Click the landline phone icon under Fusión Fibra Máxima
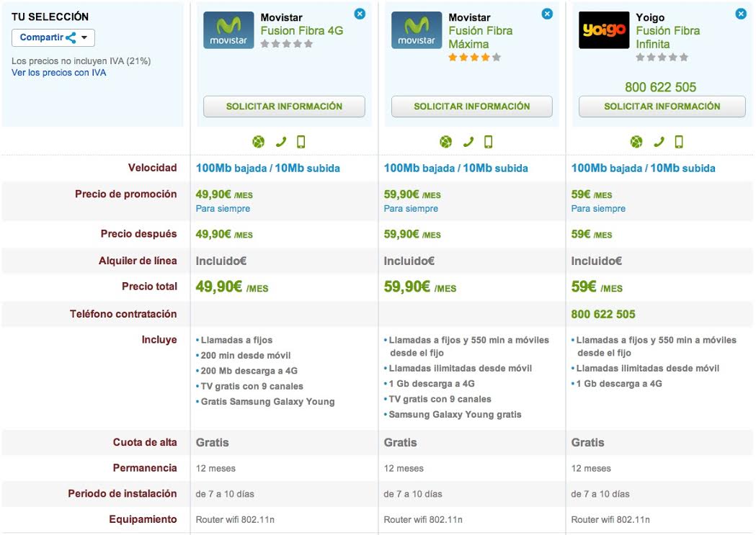Image resolution: width=756 pixels, height=535 pixels. coord(468,142)
